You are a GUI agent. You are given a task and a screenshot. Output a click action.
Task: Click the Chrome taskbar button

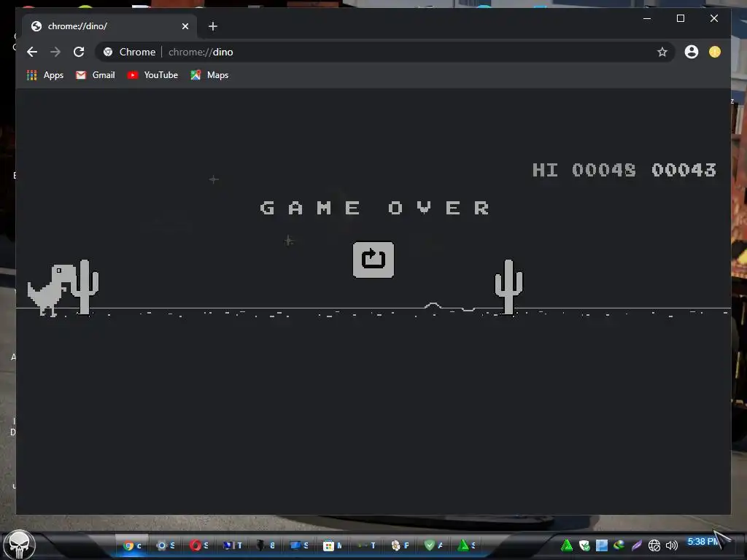coord(132,545)
